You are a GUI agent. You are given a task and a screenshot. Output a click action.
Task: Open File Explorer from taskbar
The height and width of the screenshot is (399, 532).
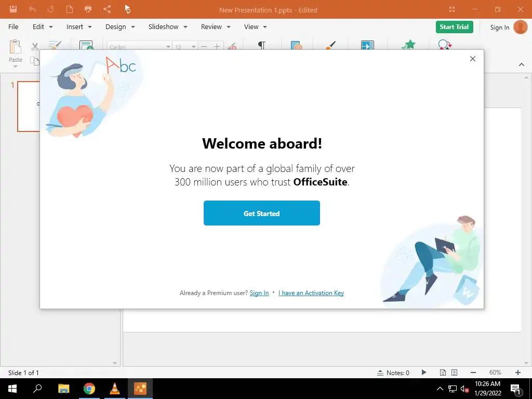(63, 389)
